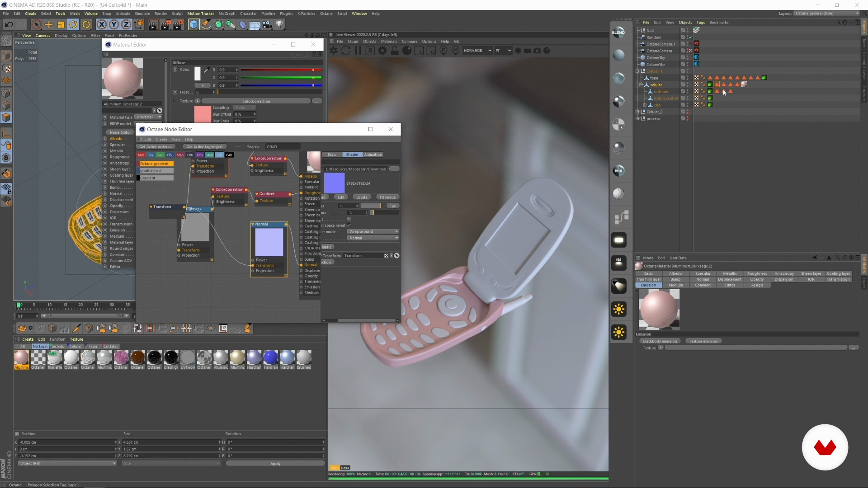Switch to Shader tab in Node Editor

click(x=352, y=155)
